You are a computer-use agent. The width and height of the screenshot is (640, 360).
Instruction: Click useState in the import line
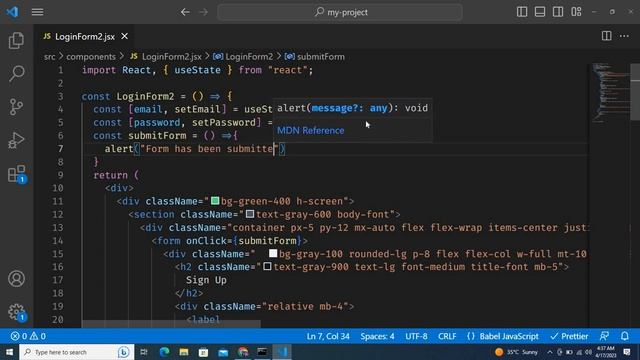click(198, 70)
